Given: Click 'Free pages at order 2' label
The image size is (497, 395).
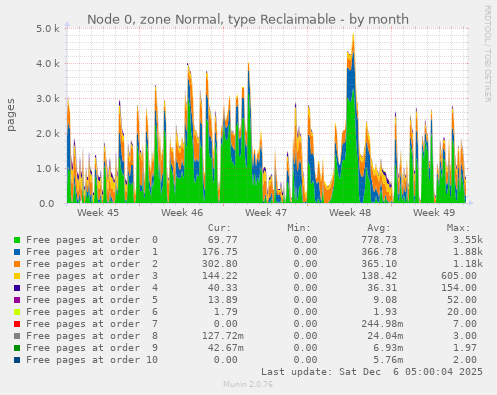Looking at the screenshot, I should (x=92, y=264).
